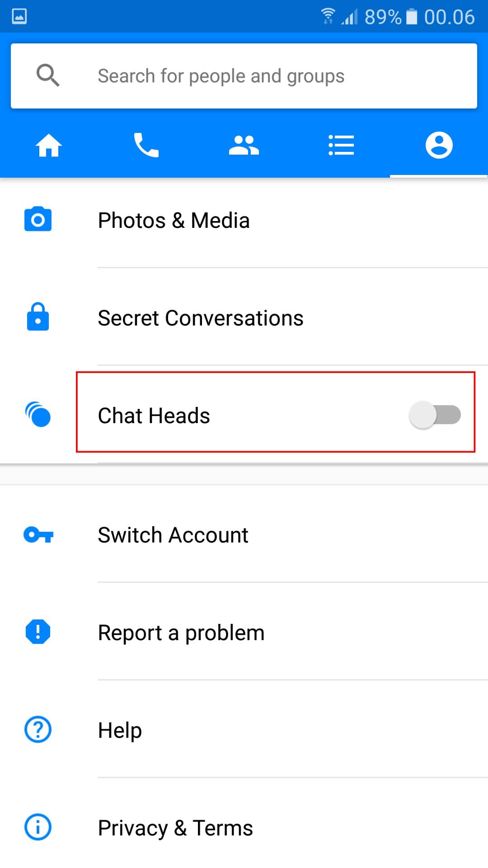Screen dimensions: 488x868
Task: Open the list menu tab
Action: point(341,145)
